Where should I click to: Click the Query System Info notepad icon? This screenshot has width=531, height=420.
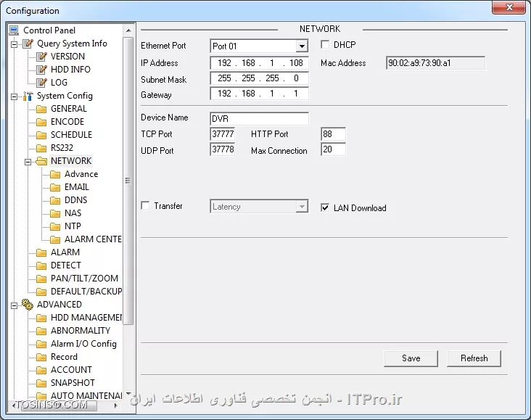[28, 44]
